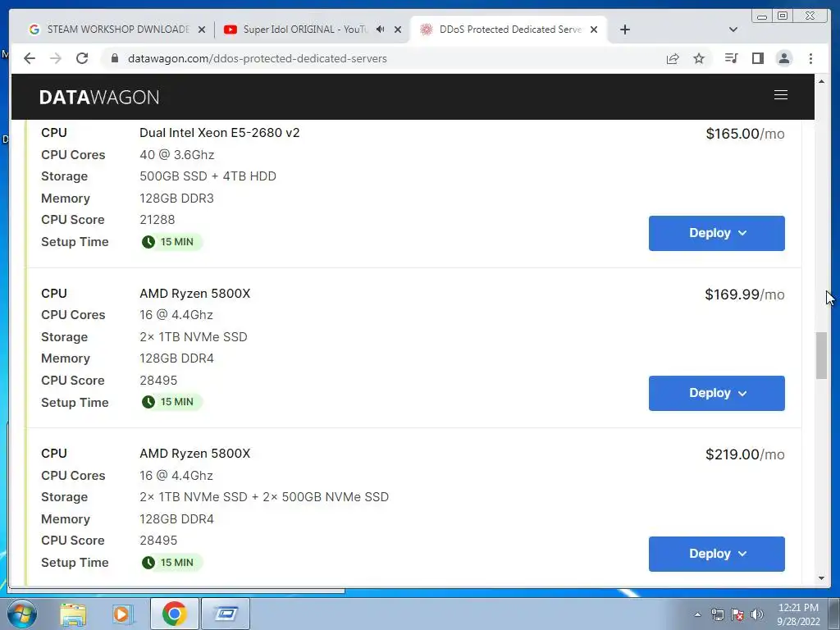Open Chrome profile avatar menu

(x=783, y=58)
